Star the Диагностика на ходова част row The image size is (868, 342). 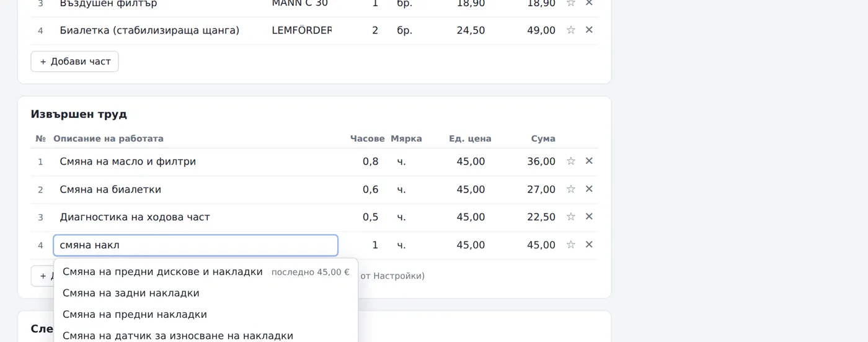point(571,217)
